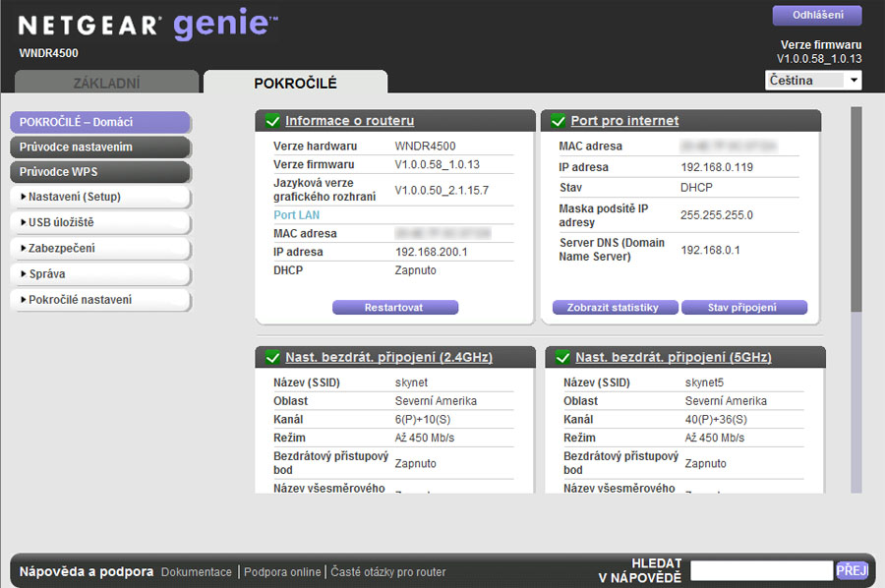Image resolution: width=885 pixels, height=588 pixels.
Task: Click the NETGEAR genie logo
Action: tap(147, 25)
